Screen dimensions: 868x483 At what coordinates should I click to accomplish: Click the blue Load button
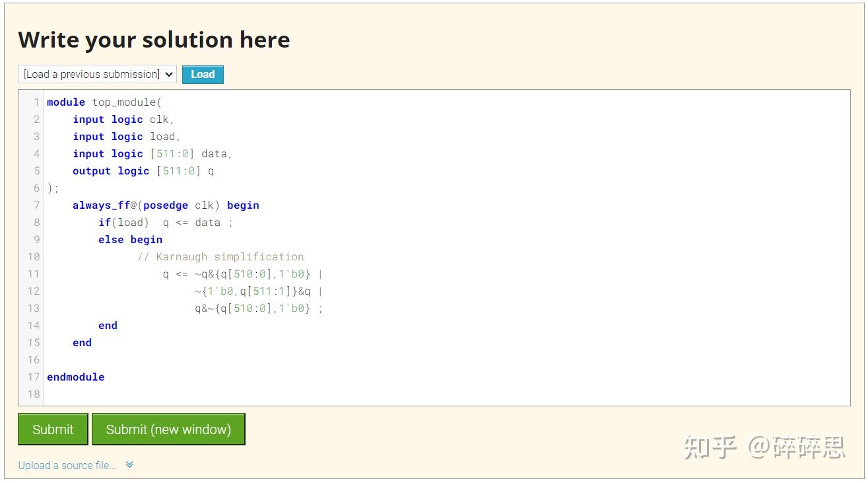pos(203,74)
